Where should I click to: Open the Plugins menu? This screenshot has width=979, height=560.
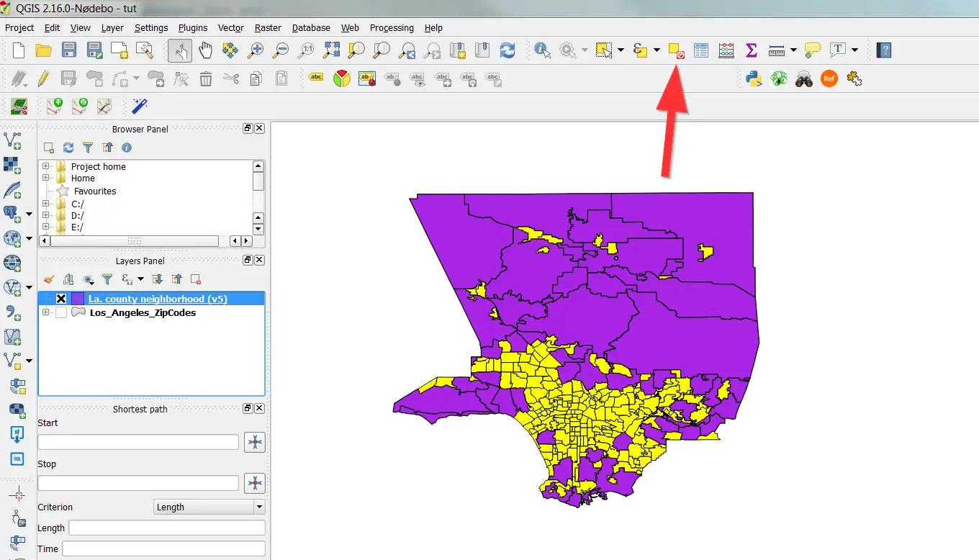[x=193, y=27]
